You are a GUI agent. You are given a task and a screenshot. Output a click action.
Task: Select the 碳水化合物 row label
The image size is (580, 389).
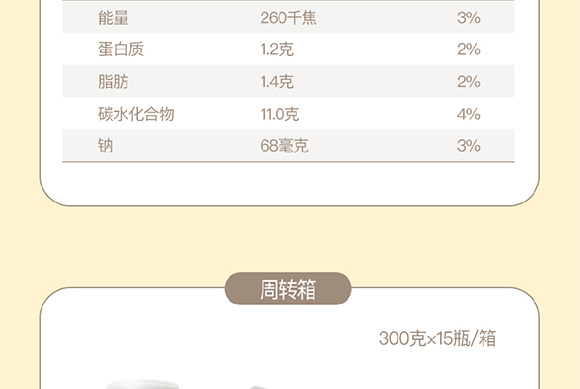tap(136, 114)
